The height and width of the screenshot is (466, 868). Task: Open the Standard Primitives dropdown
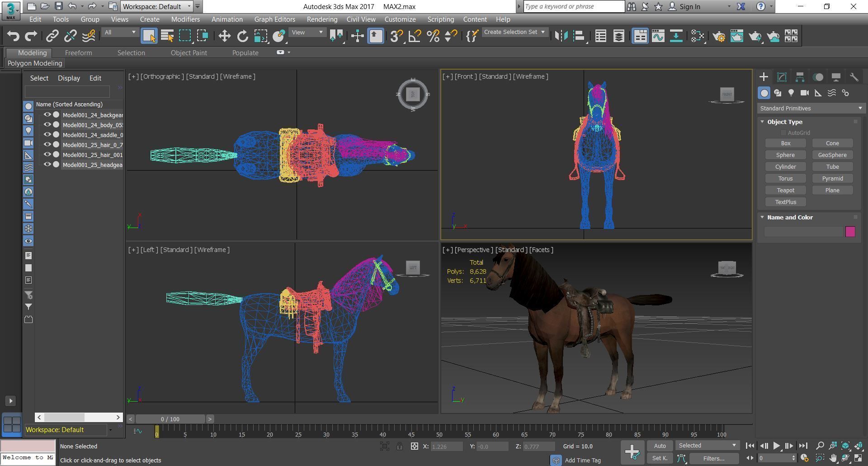click(x=811, y=108)
